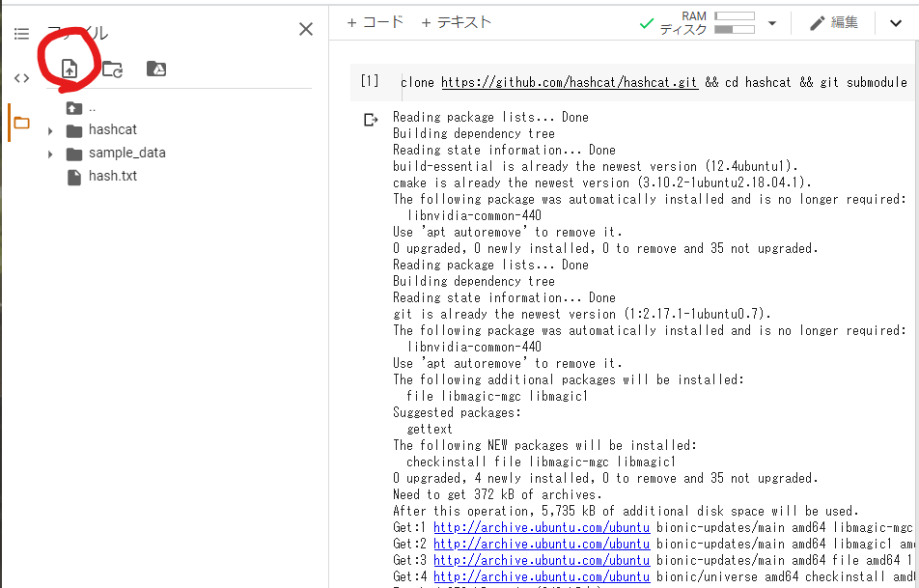Click the pencil icon next to 編集
Screen dimensions: 919x588
[819, 21]
